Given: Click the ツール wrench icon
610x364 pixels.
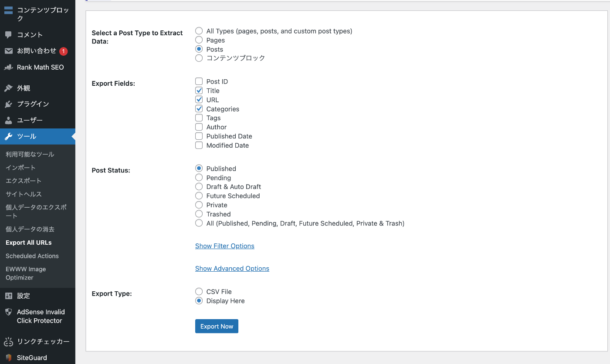Looking at the screenshot, I should coord(8,136).
